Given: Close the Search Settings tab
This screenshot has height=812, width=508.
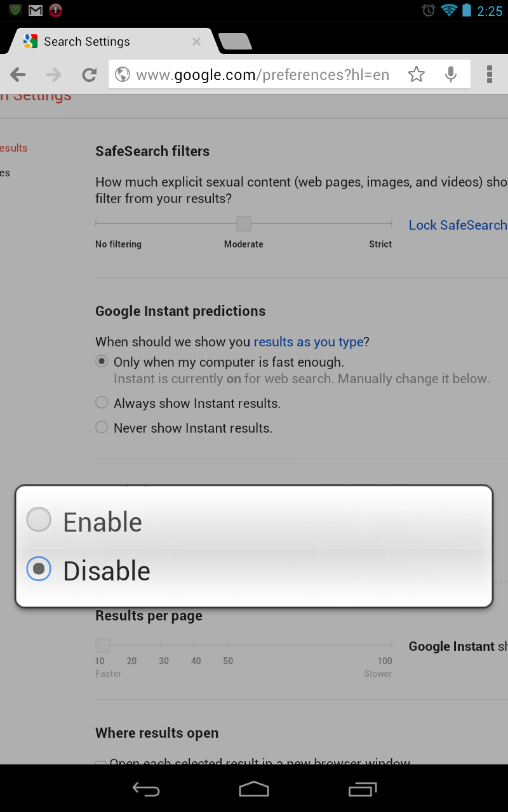Looking at the screenshot, I should point(196,42).
